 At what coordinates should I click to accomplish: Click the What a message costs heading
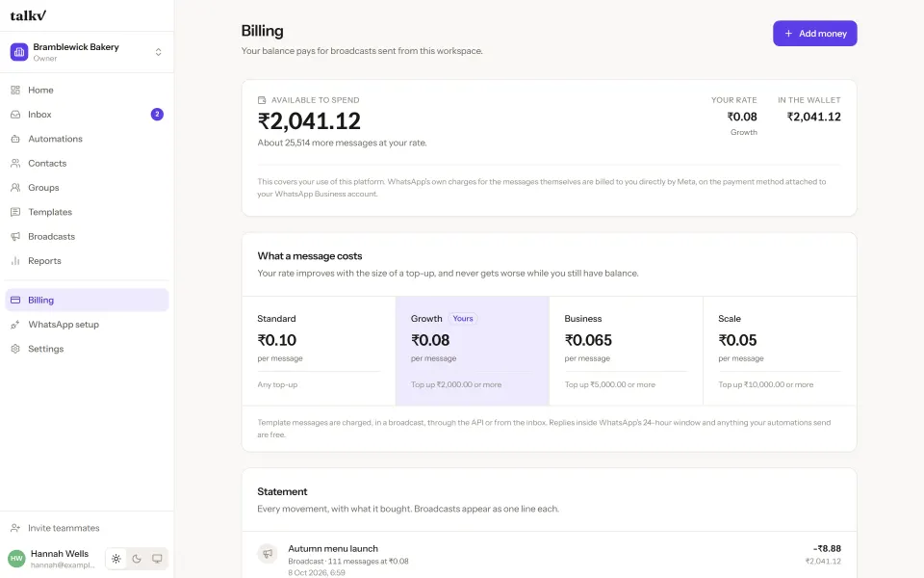(x=309, y=256)
